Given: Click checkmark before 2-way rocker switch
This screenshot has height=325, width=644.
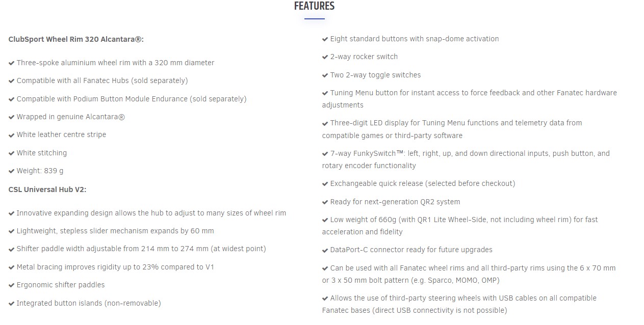Looking at the screenshot, I should [x=325, y=57].
